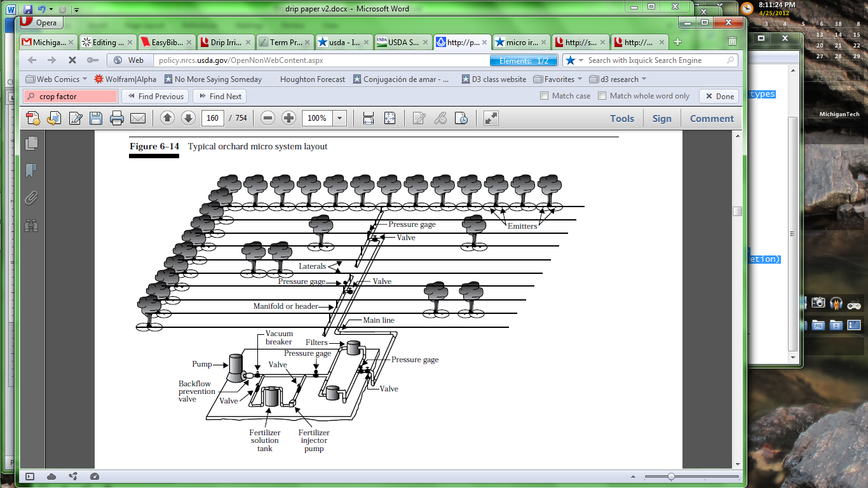Zoom out with the minus button

click(268, 118)
